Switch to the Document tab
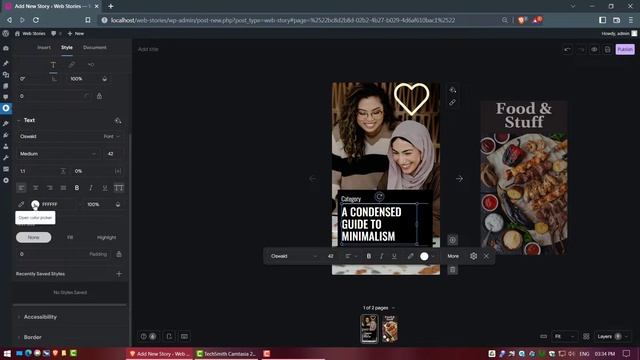This screenshot has width=640, height=360. pyautogui.click(x=95, y=47)
